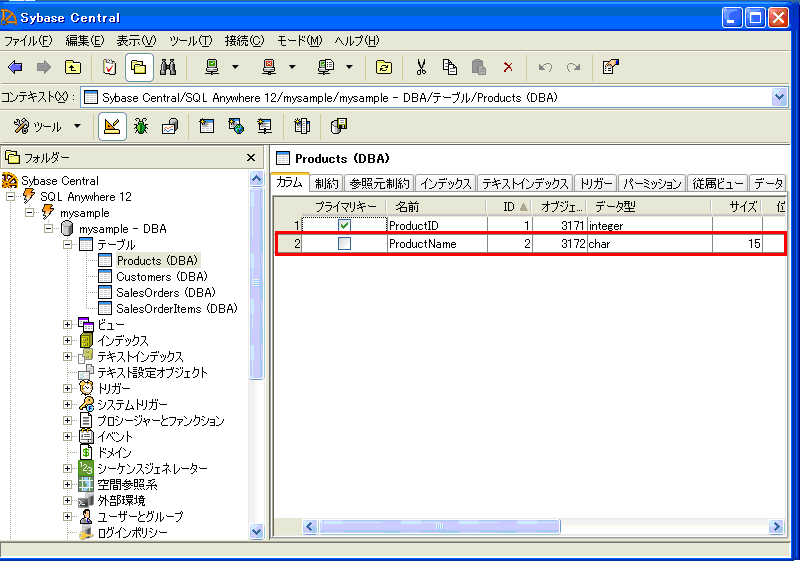Click the scissors Cut icon
The image size is (800, 561).
click(x=421, y=68)
